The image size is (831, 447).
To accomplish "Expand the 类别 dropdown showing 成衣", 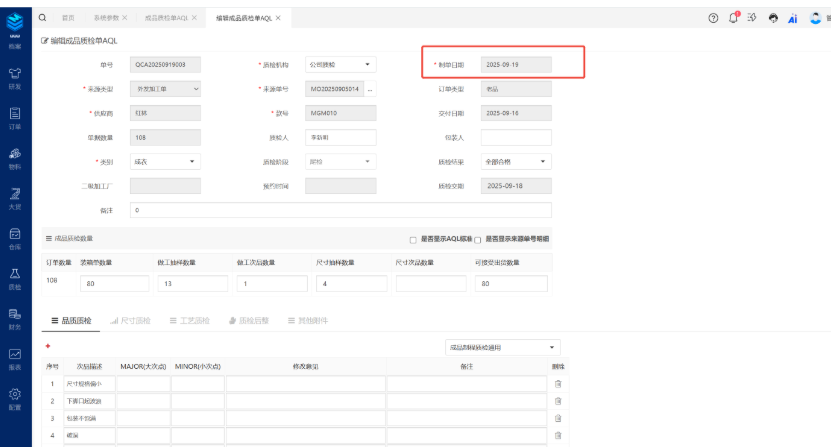I will pos(166,161).
